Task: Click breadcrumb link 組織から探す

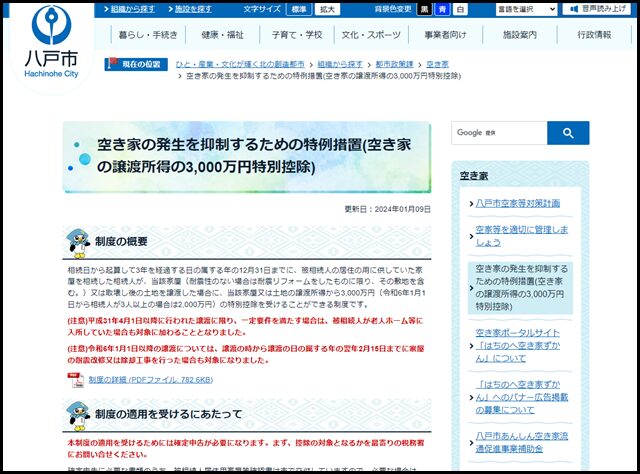Action: coord(340,64)
